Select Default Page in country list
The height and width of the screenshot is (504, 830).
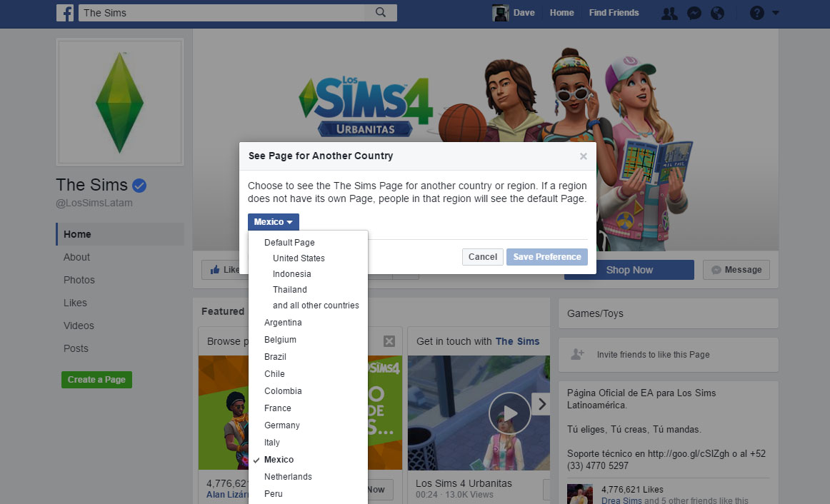click(289, 243)
